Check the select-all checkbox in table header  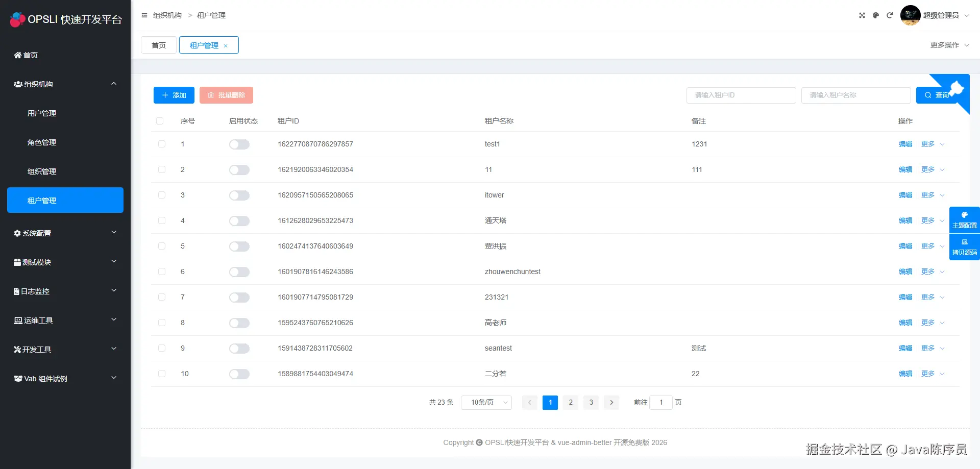[160, 121]
